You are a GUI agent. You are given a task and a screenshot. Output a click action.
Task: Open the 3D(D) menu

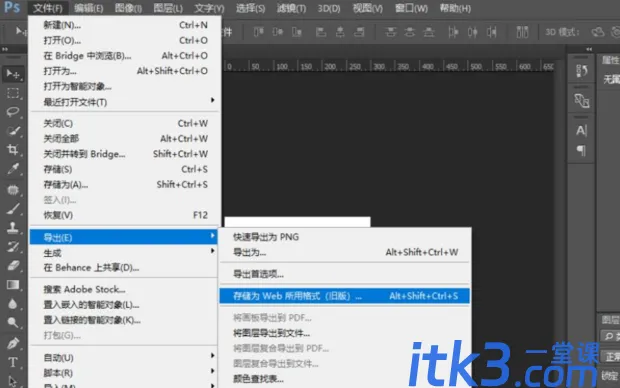tap(329, 8)
